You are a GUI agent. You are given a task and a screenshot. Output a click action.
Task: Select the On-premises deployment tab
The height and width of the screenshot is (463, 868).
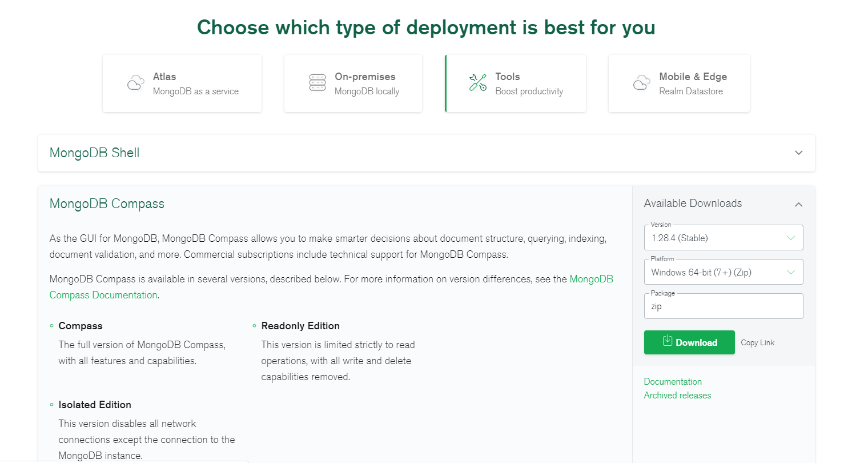pyautogui.click(x=353, y=83)
